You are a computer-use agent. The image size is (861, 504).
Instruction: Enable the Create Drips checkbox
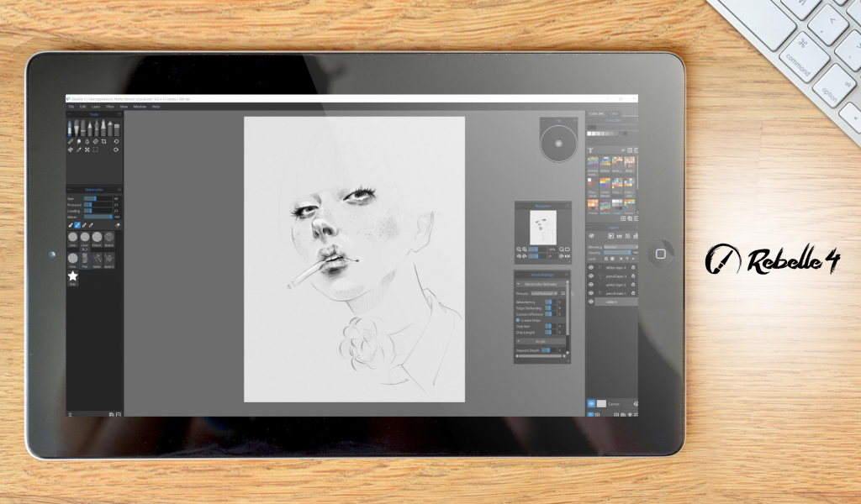point(517,320)
